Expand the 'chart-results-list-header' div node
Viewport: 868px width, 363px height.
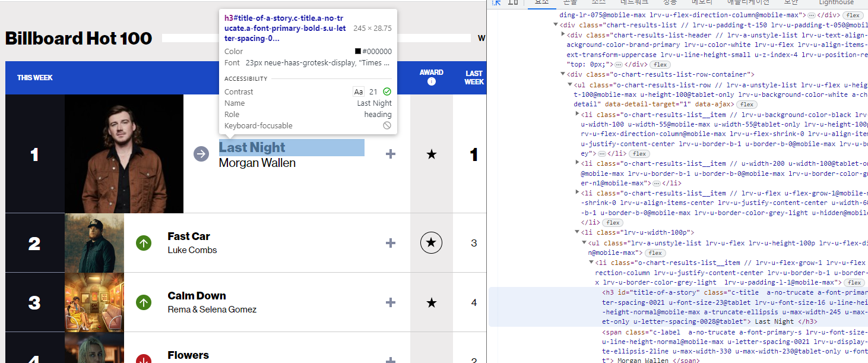(563, 35)
